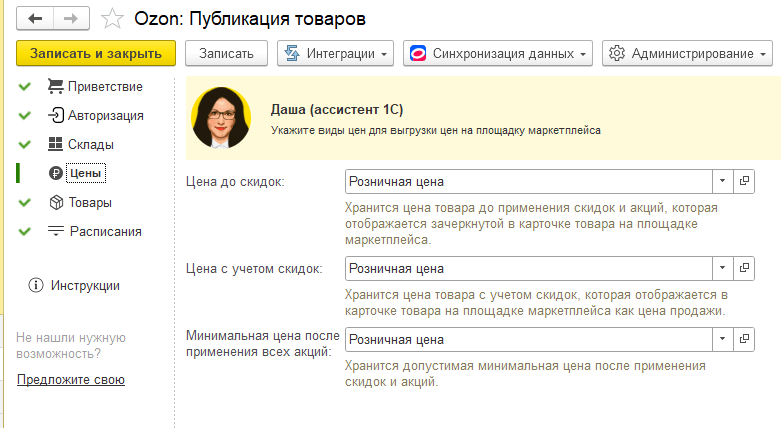Open the Администрирование menu
781x428 pixels.
[x=687, y=53]
